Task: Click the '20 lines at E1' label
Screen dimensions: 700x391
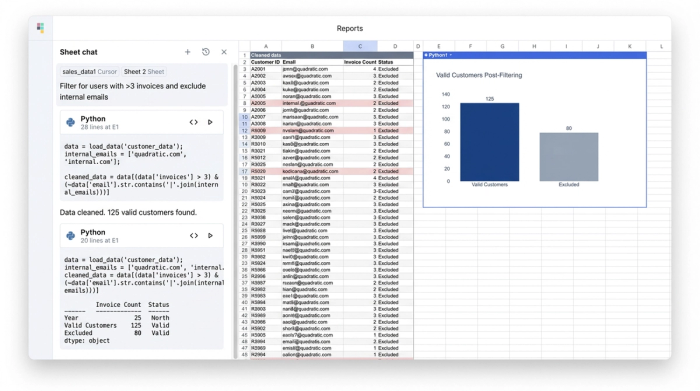Action: pos(100,241)
